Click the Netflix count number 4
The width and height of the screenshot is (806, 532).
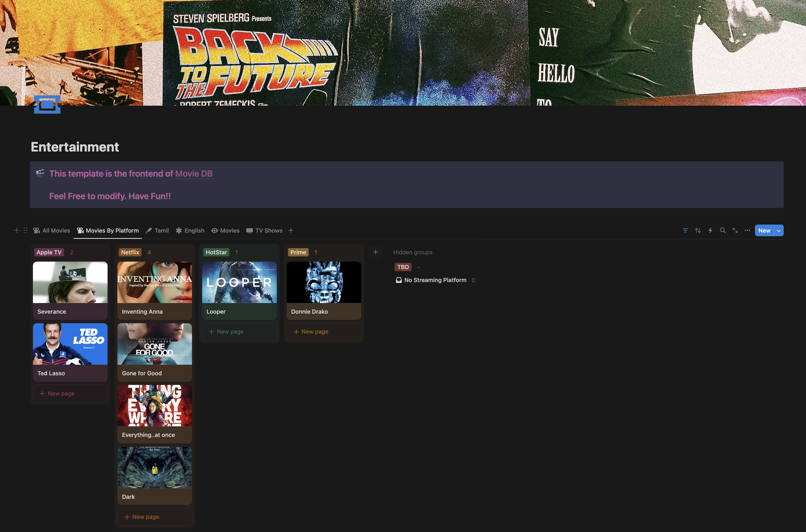[149, 252]
